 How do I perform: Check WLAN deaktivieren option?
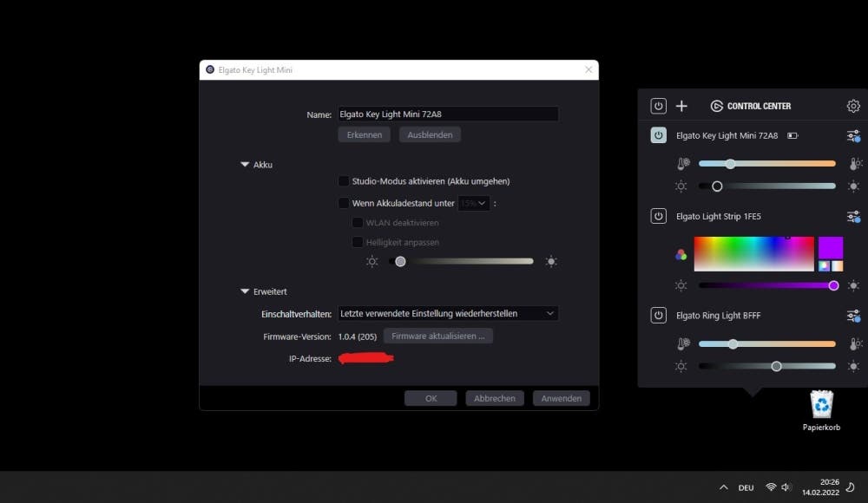click(358, 223)
